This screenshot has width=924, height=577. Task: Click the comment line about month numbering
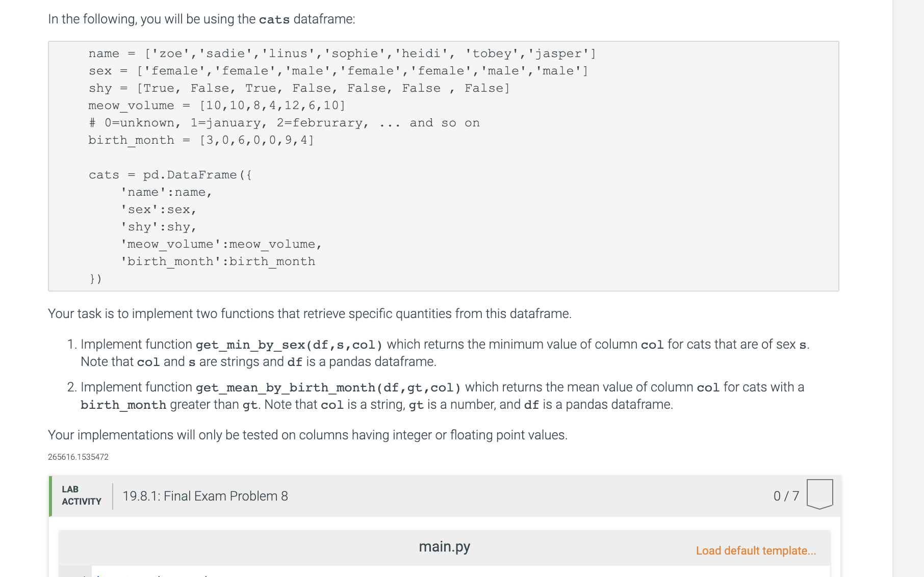[284, 122]
